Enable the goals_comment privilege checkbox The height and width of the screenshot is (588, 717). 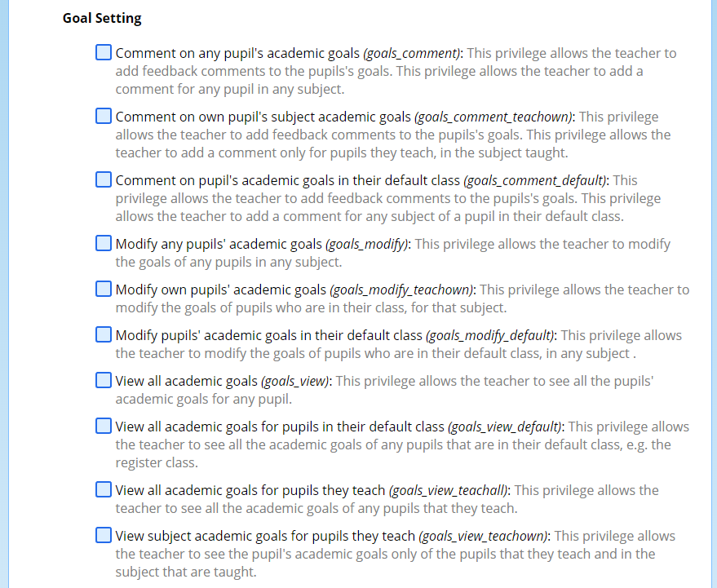pos(104,53)
